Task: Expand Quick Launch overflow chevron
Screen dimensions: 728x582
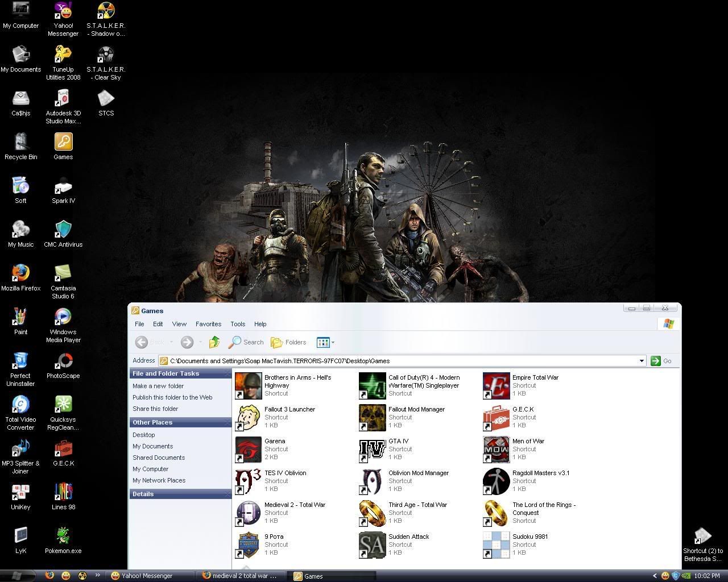Action: point(97,575)
